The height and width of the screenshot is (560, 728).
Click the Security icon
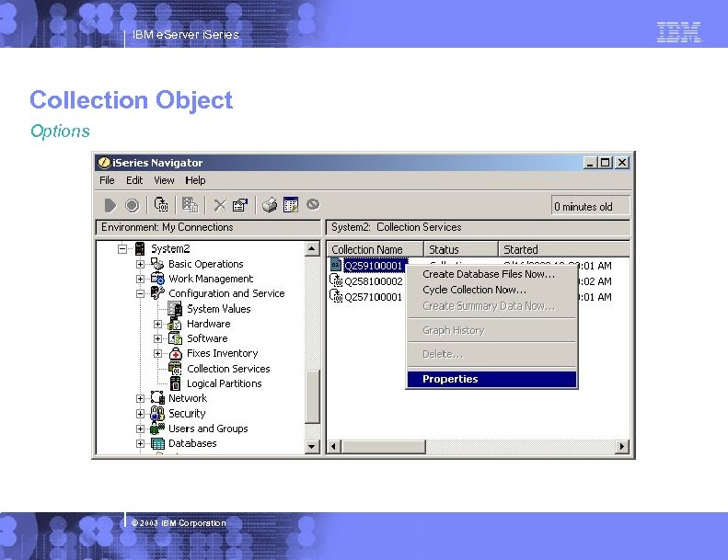[x=157, y=414]
